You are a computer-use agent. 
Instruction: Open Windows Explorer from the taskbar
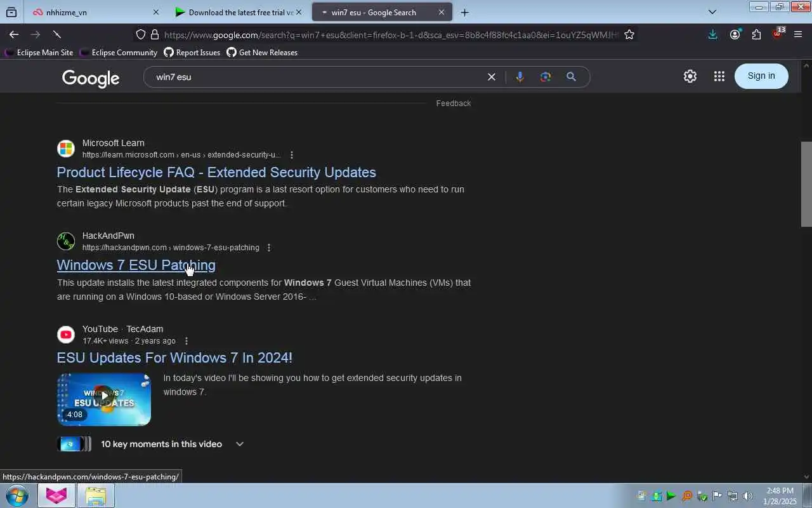point(96,495)
